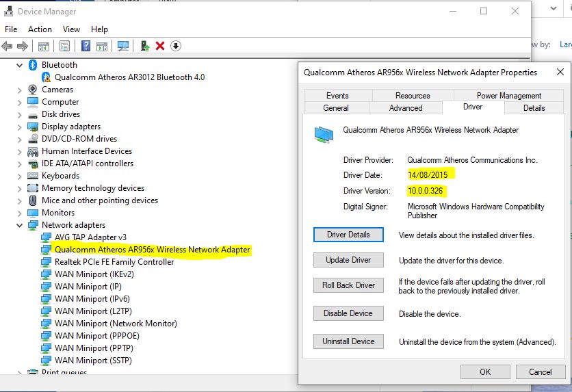Click Cancel in the Properties dialog
Image resolution: width=572 pixels, height=392 pixels.
541,372
